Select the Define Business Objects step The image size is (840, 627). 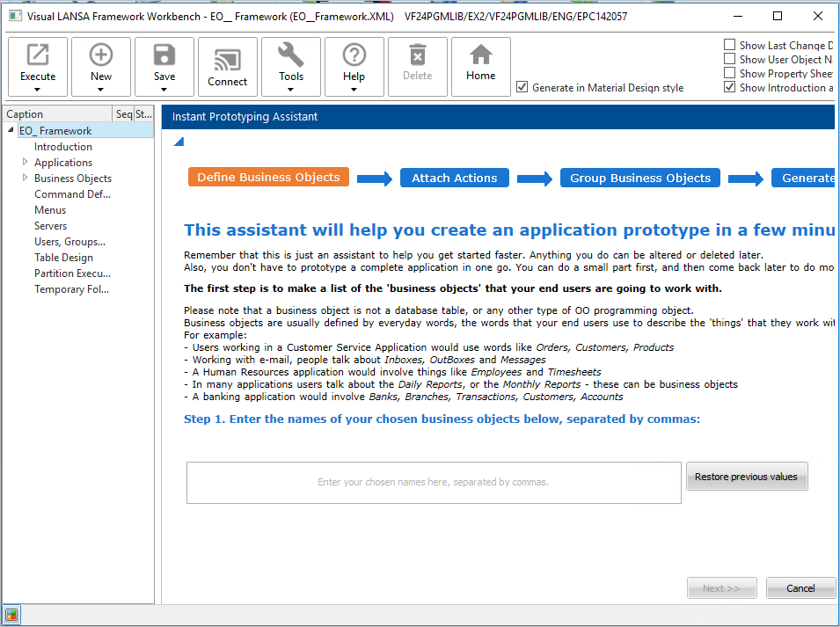click(x=268, y=178)
